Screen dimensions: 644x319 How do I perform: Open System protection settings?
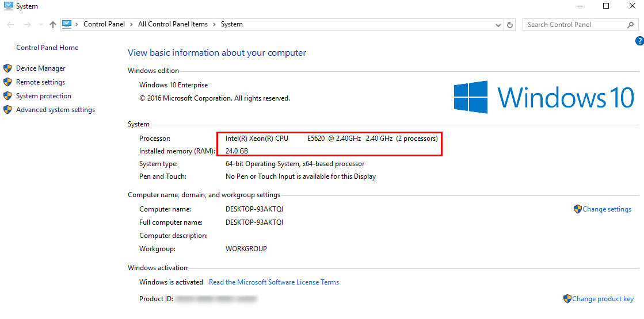coord(43,96)
